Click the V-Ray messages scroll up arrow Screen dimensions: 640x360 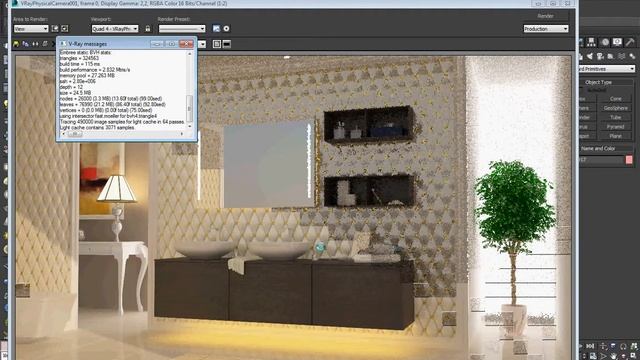[x=189, y=53]
